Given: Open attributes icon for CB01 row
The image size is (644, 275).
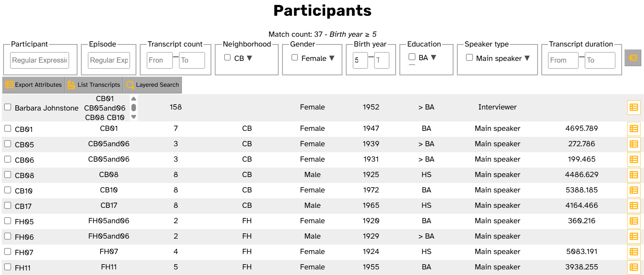Looking at the screenshot, I should tap(633, 129).
